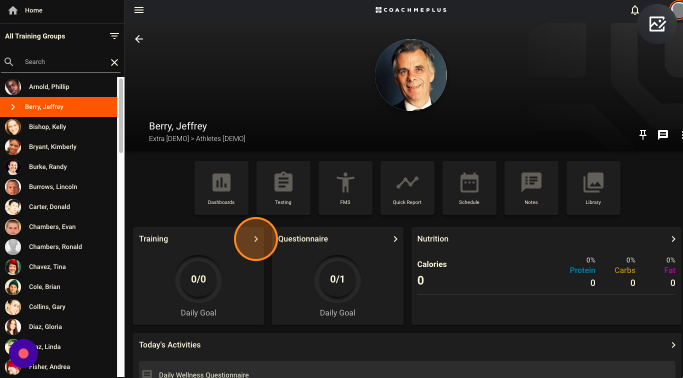This screenshot has height=378, width=683.
Task: Click the search magnifier icon
Action: (x=9, y=62)
